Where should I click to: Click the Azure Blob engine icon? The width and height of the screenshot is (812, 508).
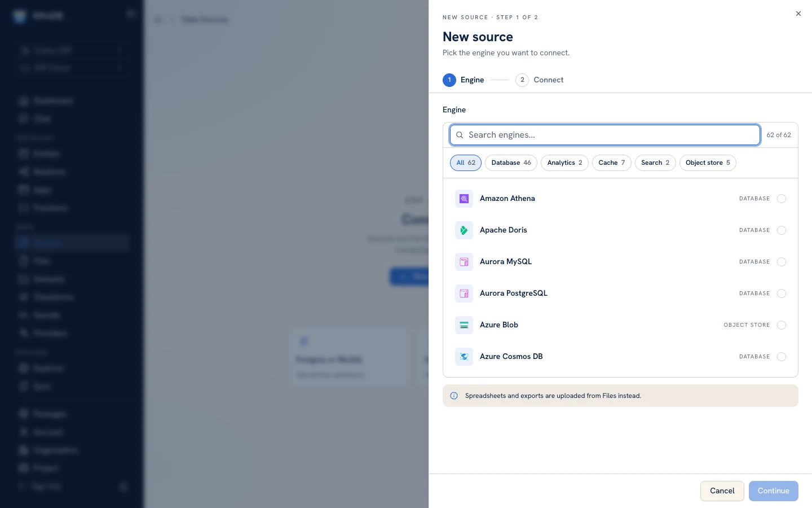pyautogui.click(x=464, y=325)
